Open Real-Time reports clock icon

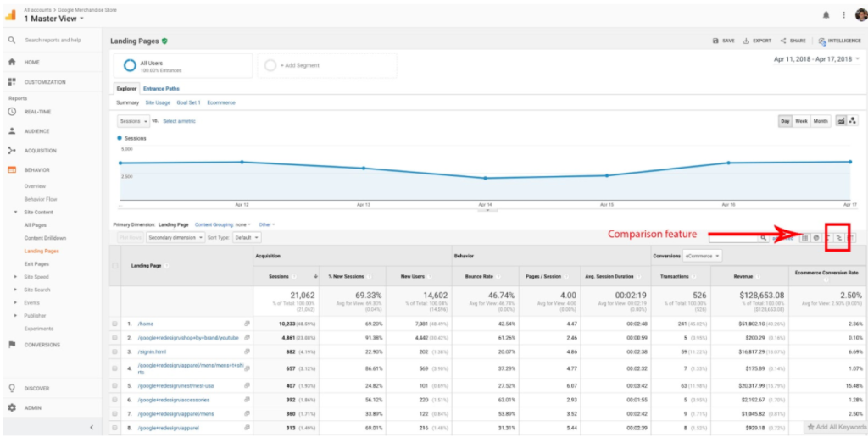[x=12, y=111]
